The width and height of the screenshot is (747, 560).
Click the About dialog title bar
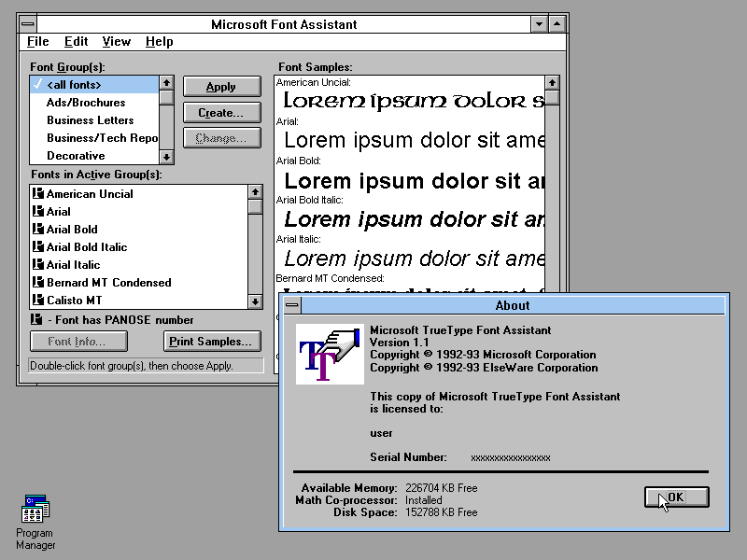(513, 305)
